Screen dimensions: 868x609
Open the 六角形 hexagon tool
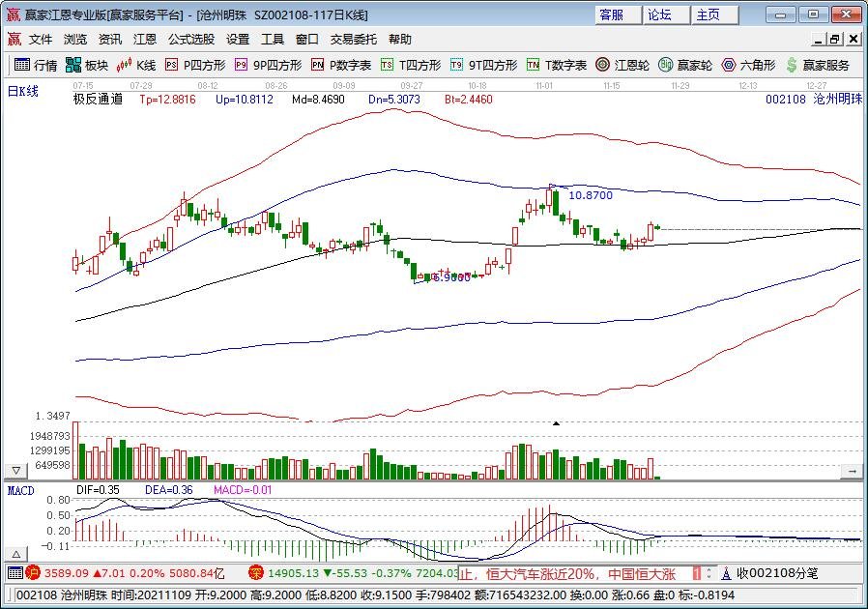point(748,65)
